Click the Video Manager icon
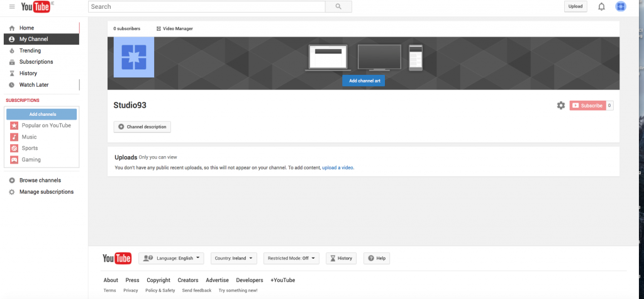644x299 pixels. [158, 29]
